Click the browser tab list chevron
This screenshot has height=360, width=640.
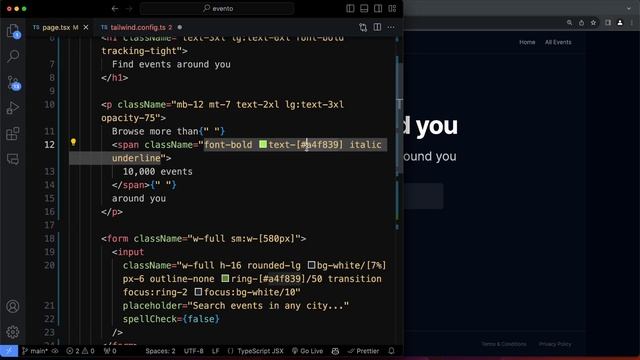pyautogui.click(x=629, y=8)
